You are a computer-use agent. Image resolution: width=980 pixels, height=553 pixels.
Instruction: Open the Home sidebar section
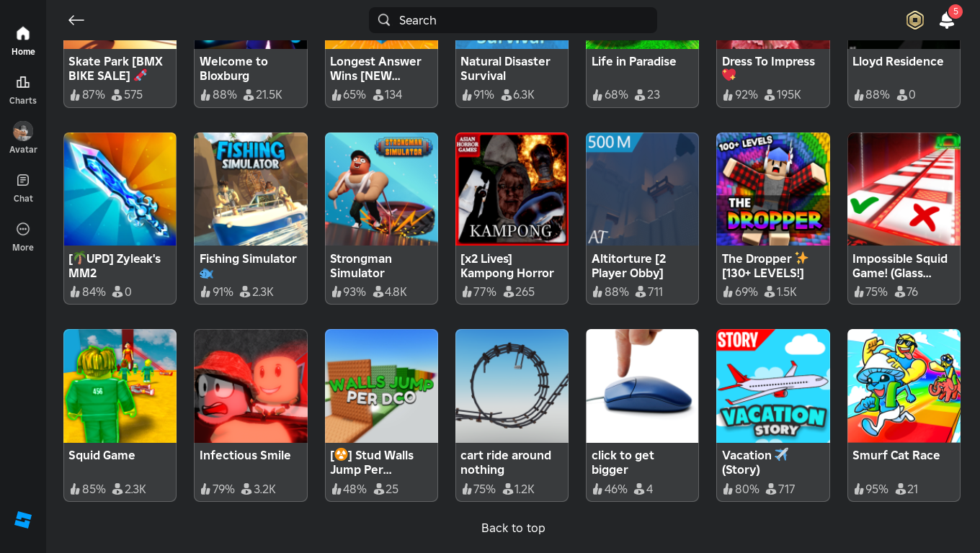(23, 41)
